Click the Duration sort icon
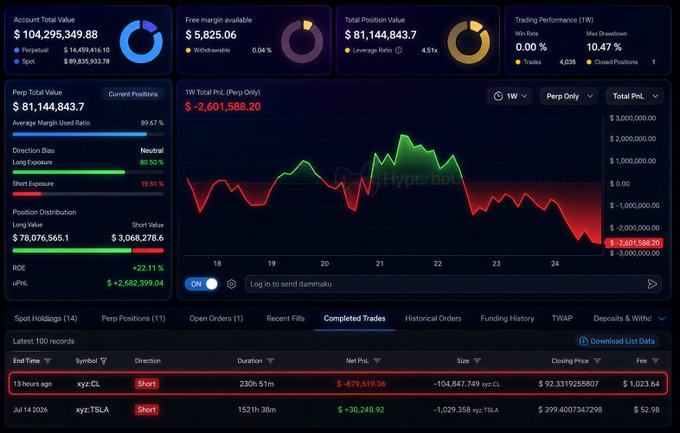This screenshot has width=680, height=433. tap(270, 361)
